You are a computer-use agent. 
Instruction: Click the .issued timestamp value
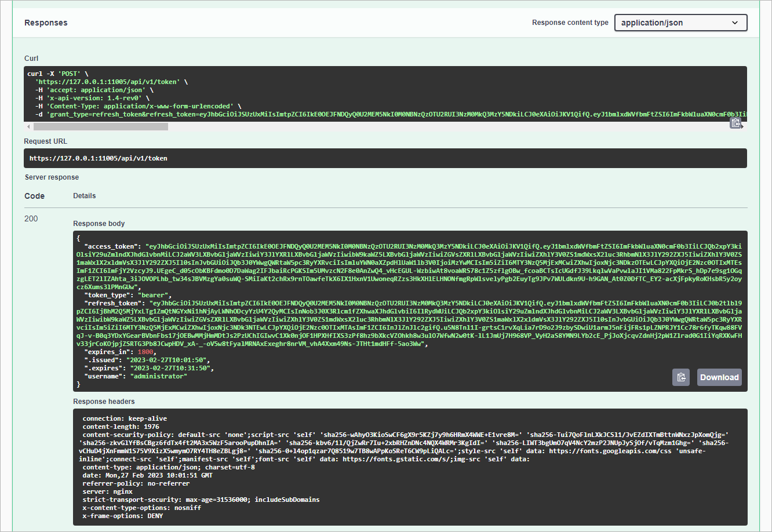172,360
